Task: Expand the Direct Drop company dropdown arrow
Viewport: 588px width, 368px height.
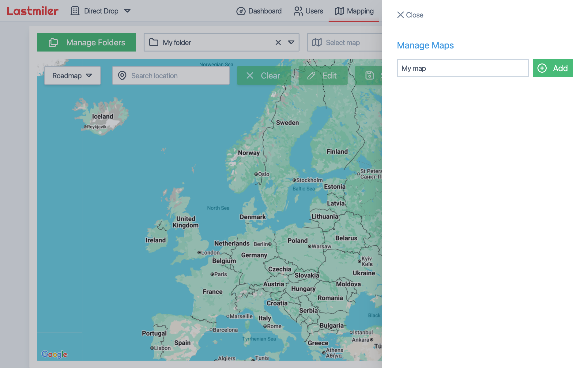Action: pos(127,11)
